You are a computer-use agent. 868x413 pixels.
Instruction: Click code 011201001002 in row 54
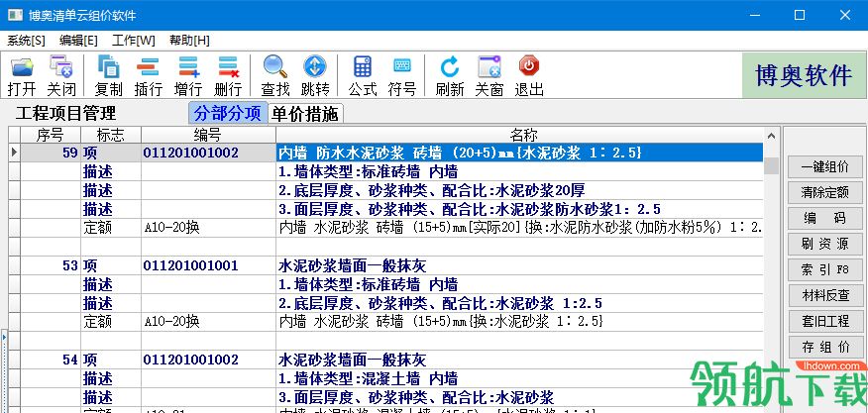pos(208,360)
